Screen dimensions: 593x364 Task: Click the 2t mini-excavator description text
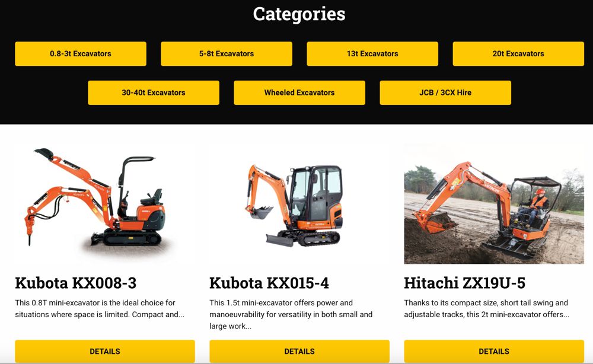pos(486,308)
